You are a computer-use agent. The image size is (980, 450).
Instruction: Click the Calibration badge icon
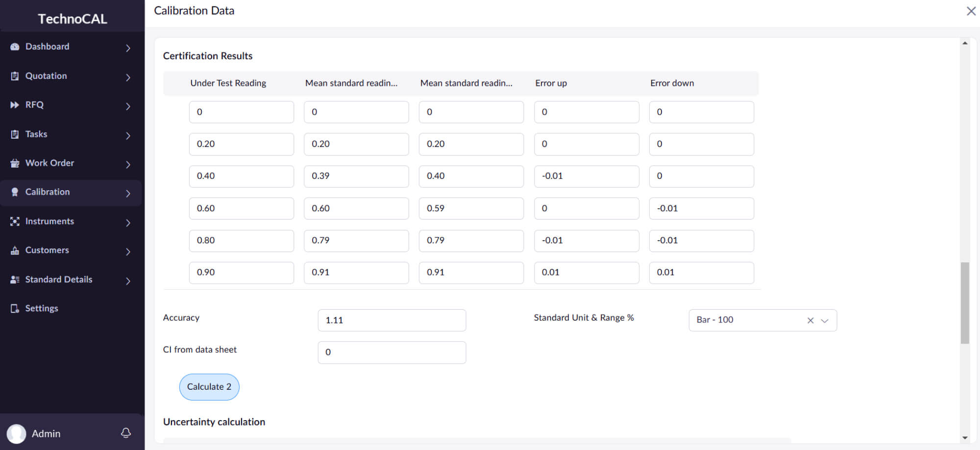(15, 192)
